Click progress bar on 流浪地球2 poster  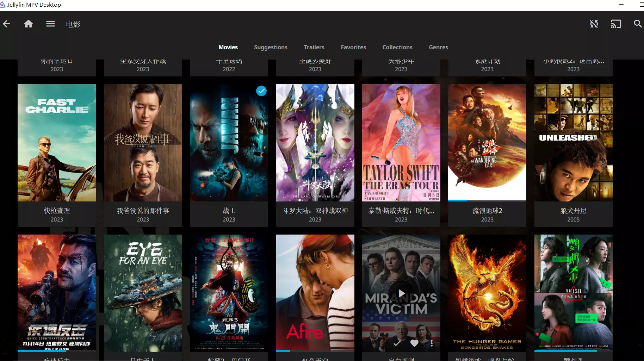[x=487, y=200]
